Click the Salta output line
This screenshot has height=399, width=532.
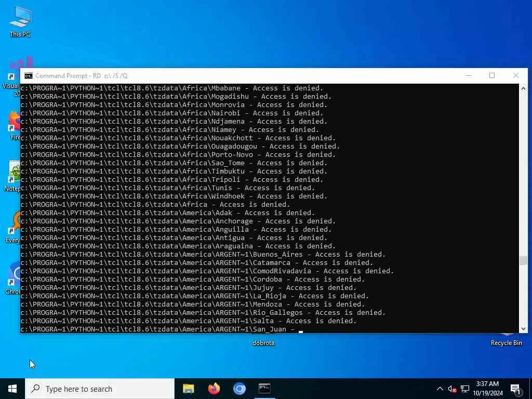pyautogui.click(x=189, y=321)
